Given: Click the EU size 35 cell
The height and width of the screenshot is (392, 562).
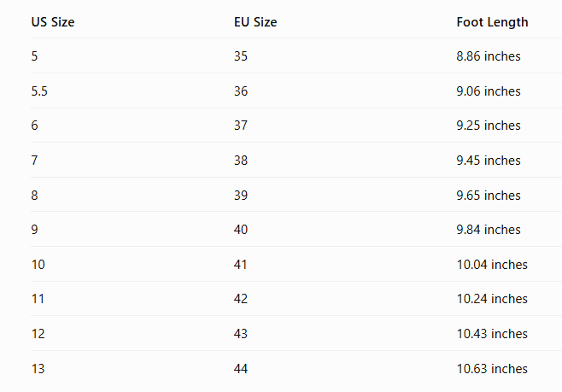Looking at the screenshot, I should 241,56.
